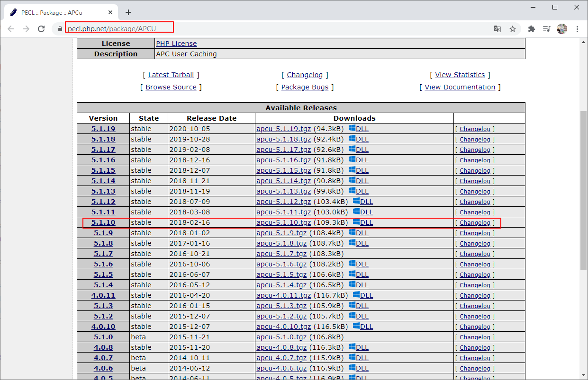The image size is (588, 380).
Task: Open the Latest Tarball link
Action: click(171, 75)
